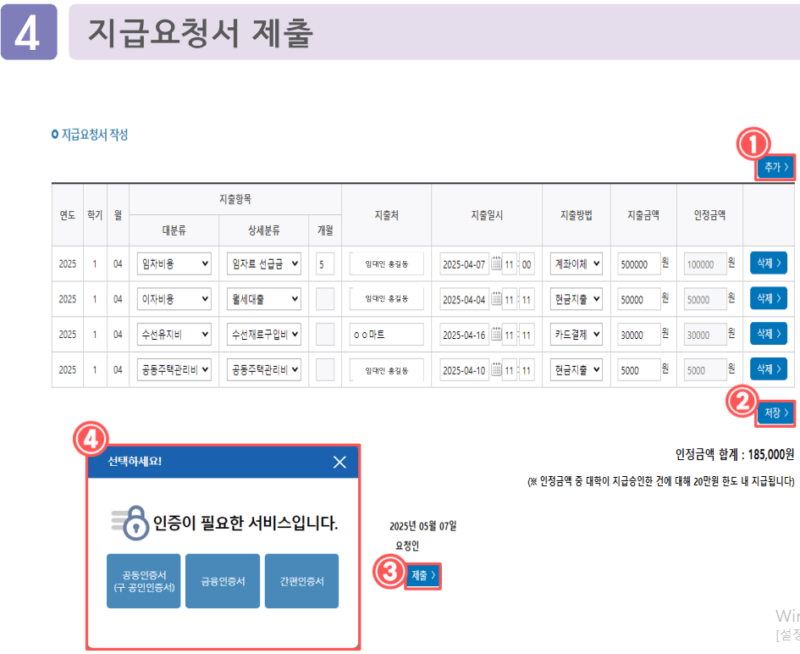Click the 지출방법 column header

576,215
